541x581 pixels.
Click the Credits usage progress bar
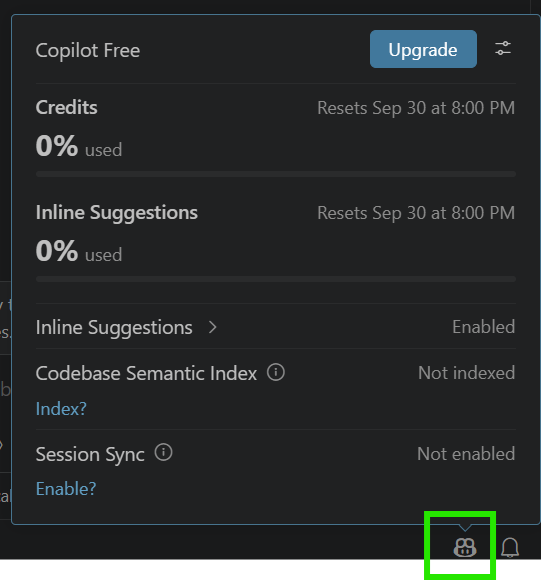[276, 174]
